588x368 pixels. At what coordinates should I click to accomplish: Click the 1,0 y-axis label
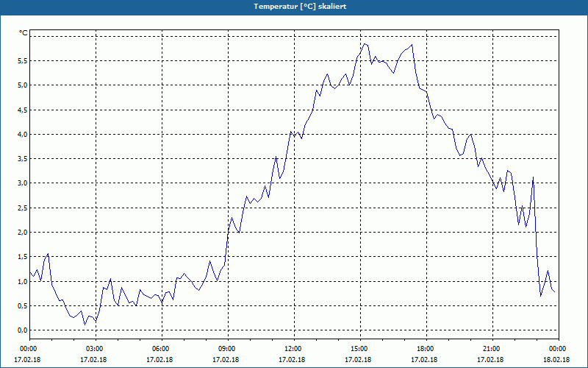pyautogui.click(x=23, y=282)
